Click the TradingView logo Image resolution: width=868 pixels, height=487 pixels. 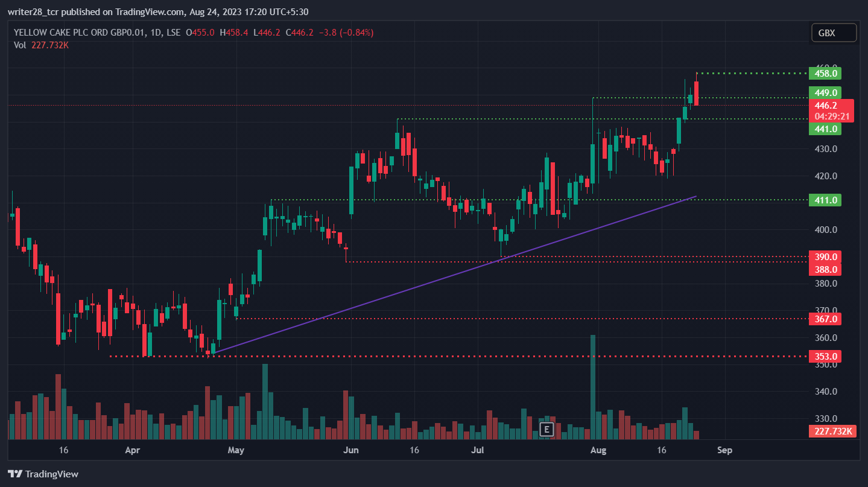click(43, 474)
